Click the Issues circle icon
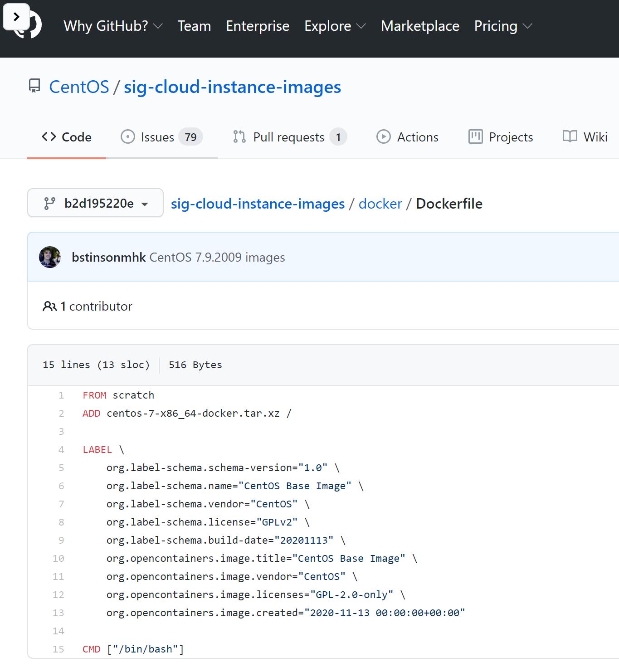Screen dimensions: 619x672 [x=128, y=137]
